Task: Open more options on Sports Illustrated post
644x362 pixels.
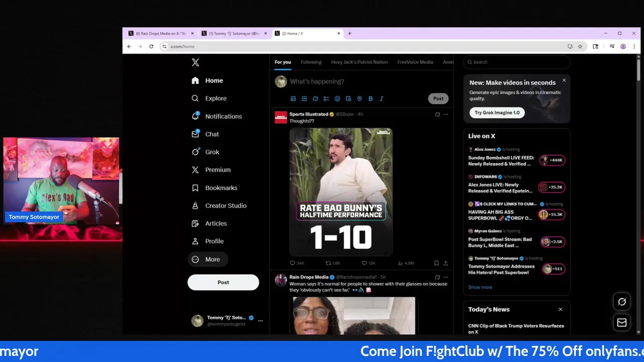Action: pos(446,114)
